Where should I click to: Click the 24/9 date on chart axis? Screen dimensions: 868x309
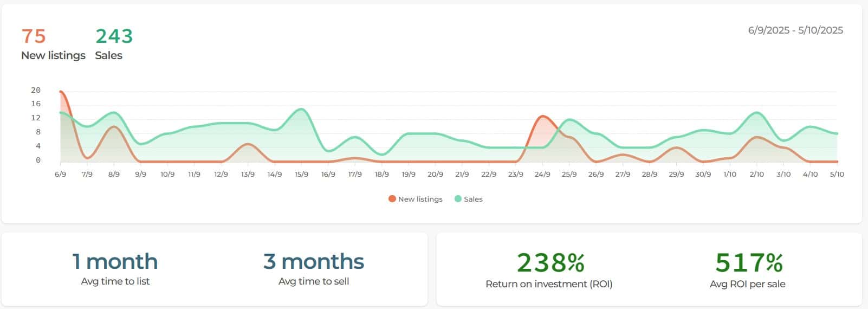(x=542, y=174)
